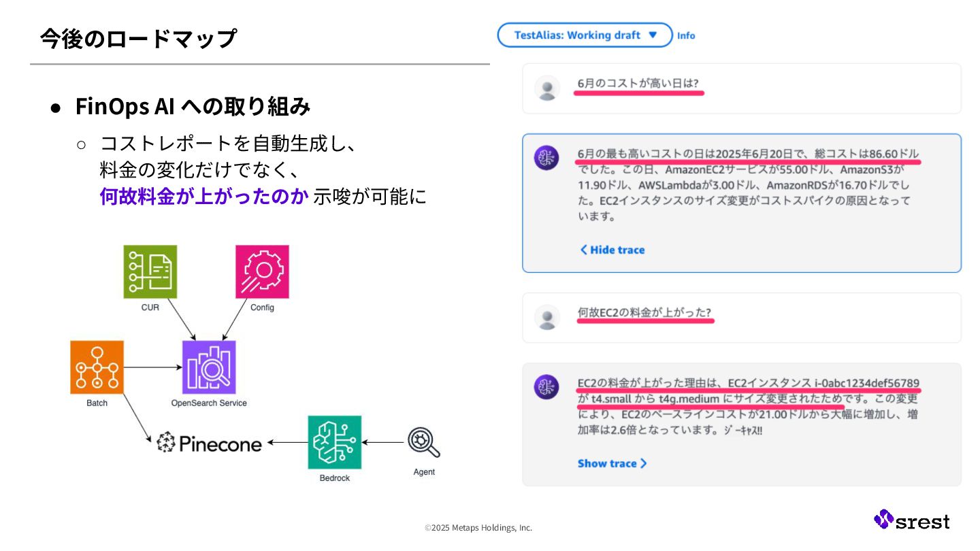Click user avatar beside 6月のコストが高い日は?
Screen dimensions: 980x551
[547, 88]
